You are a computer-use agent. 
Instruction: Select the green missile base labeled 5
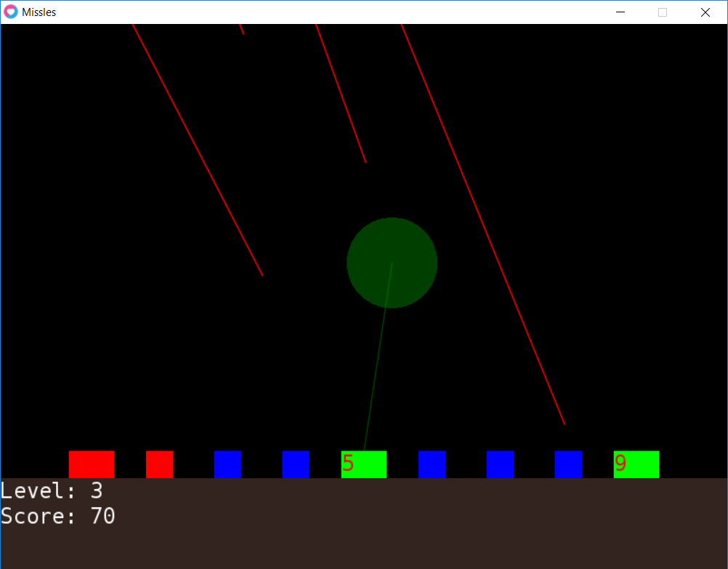[x=364, y=464]
